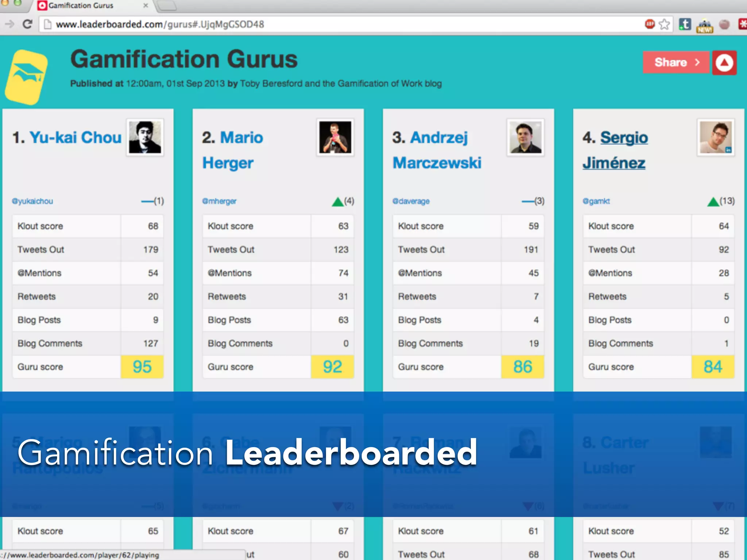Click the forward navigation arrow
The height and width of the screenshot is (560, 747).
(9, 24)
